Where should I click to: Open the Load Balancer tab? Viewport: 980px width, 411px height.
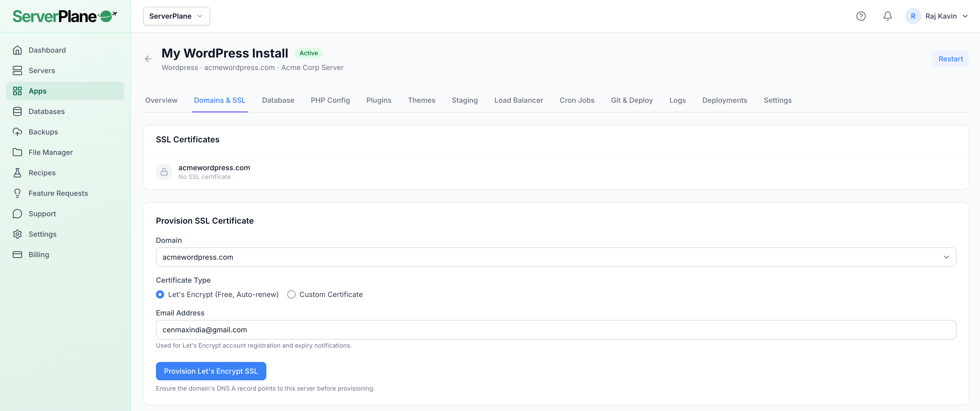(518, 100)
